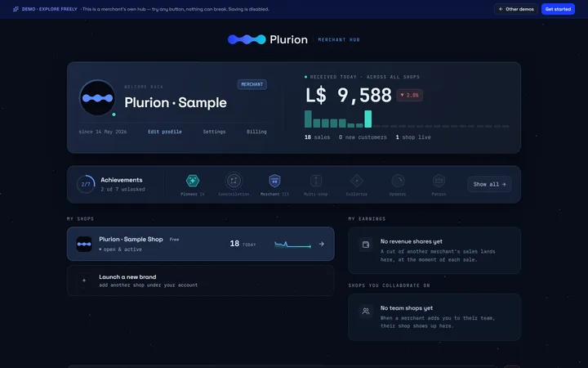
Task: Open shop via arrow on Sample Shop row
Action: tap(322, 244)
